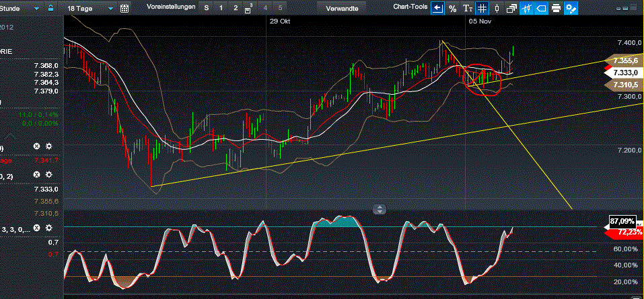Click the 7.333,0 price label on axis
Screen dimensions: 644x299
pos(624,73)
